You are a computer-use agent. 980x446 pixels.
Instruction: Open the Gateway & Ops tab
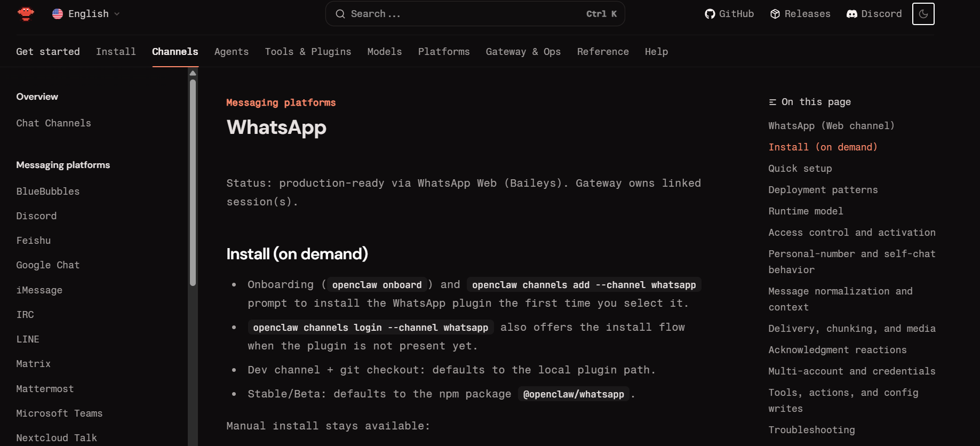click(523, 52)
